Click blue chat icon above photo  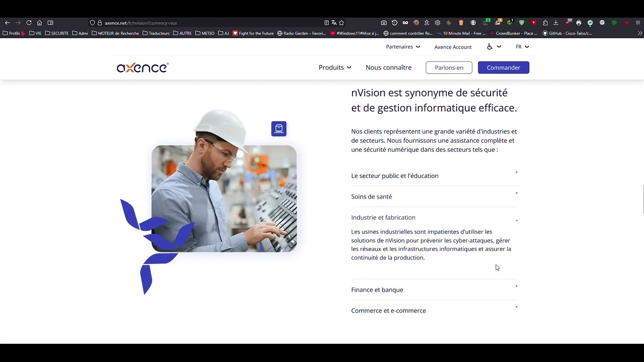(x=279, y=129)
